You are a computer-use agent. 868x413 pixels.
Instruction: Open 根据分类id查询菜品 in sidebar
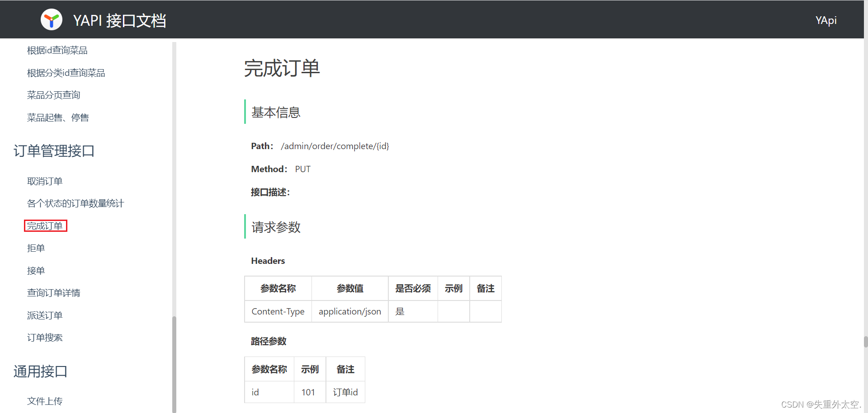tap(66, 73)
